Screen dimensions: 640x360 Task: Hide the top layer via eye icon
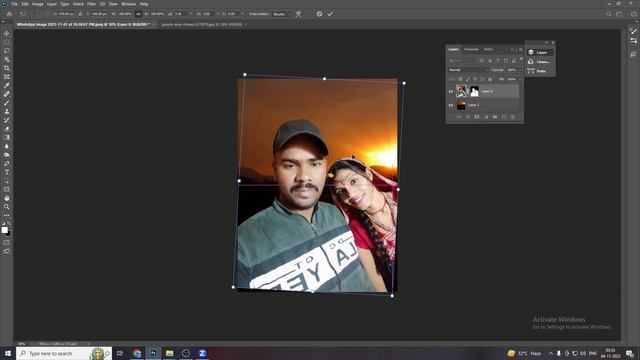coord(451,91)
